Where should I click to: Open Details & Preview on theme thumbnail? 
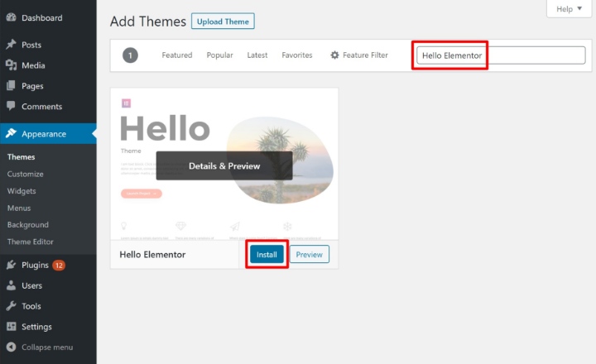(x=224, y=165)
